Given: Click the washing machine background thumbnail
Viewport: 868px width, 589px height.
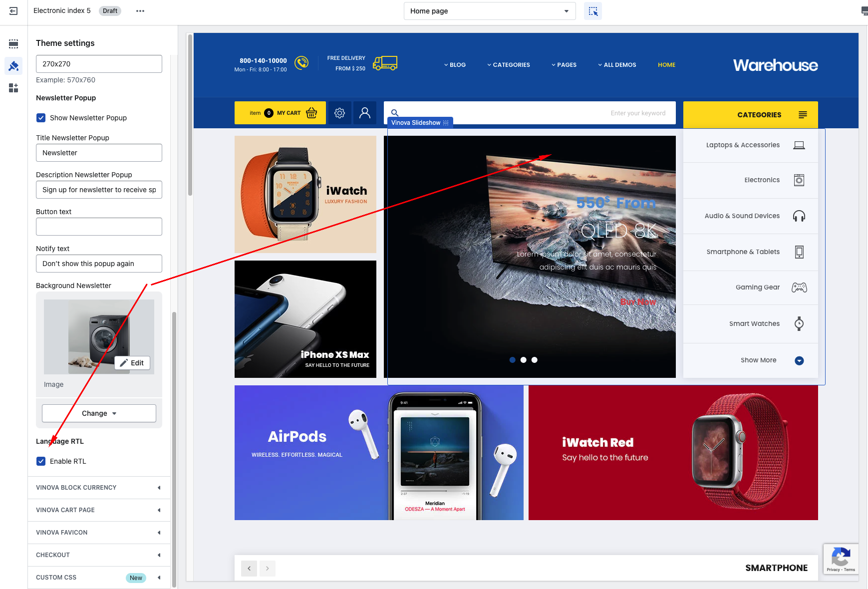Looking at the screenshot, I should (99, 337).
